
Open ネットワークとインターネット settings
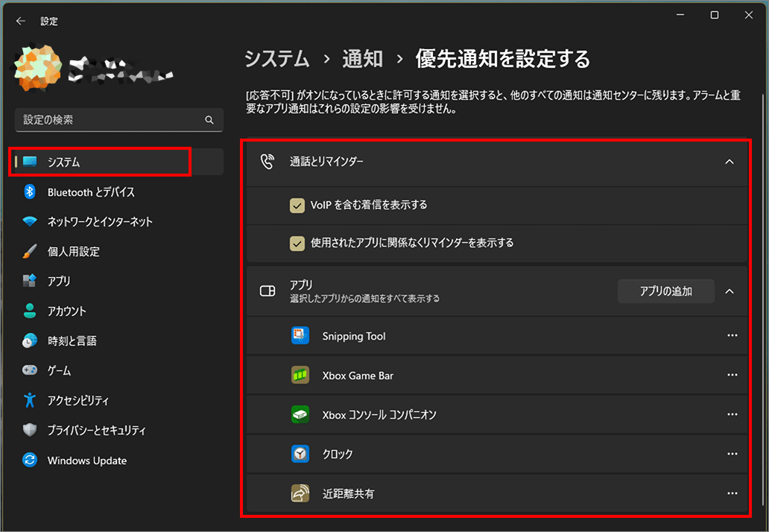(x=118, y=221)
